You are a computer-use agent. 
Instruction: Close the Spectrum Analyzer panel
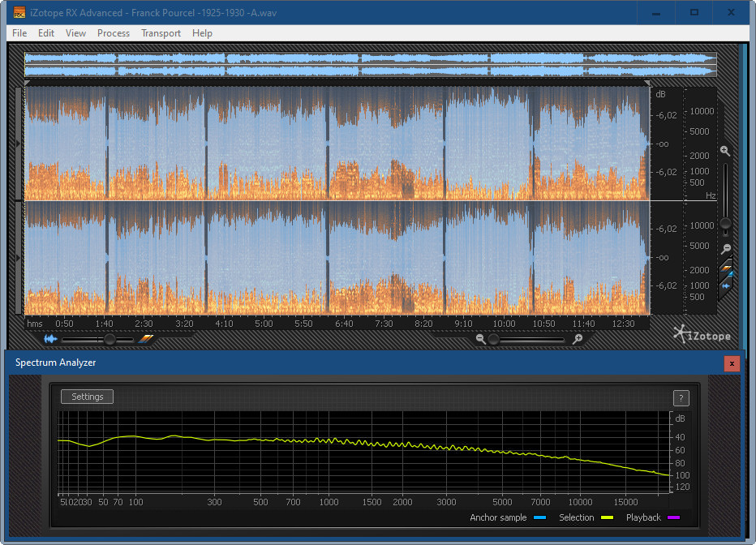pos(732,363)
